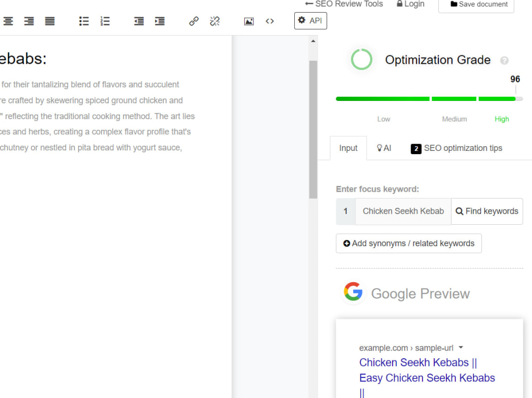This screenshot has height=398, width=532.
Task: Click the Google logo in preview
Action: tap(353, 292)
